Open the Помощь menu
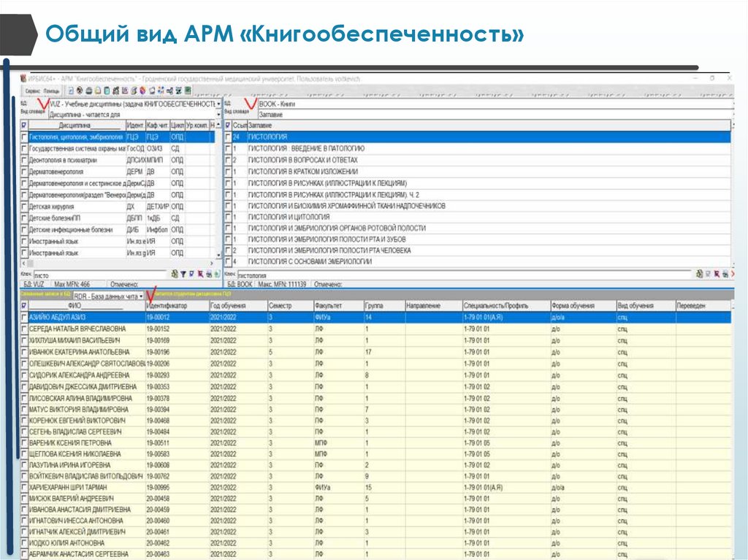Viewport: 748px width, 560px height. coord(51,91)
